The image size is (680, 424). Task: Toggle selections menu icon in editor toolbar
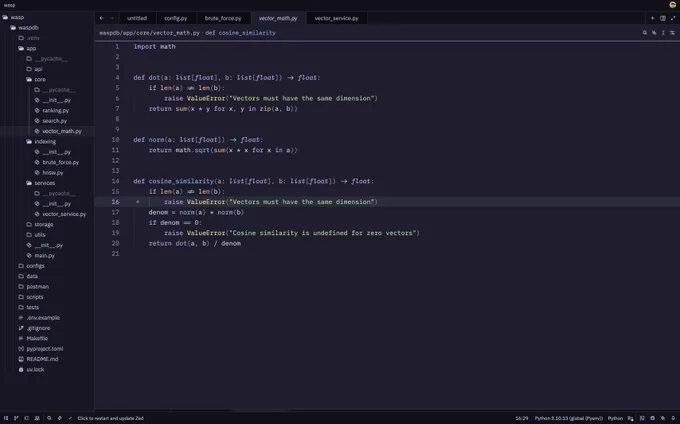[x=663, y=33]
